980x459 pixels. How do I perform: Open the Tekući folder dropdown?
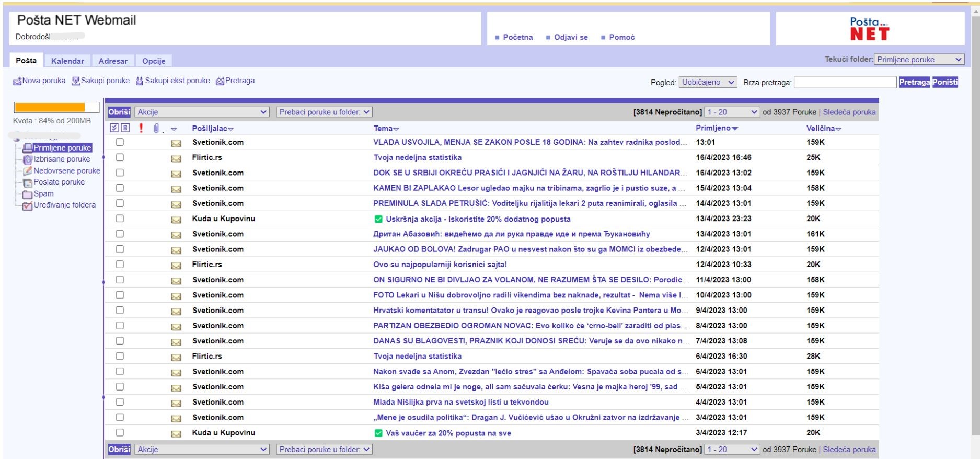tap(919, 60)
